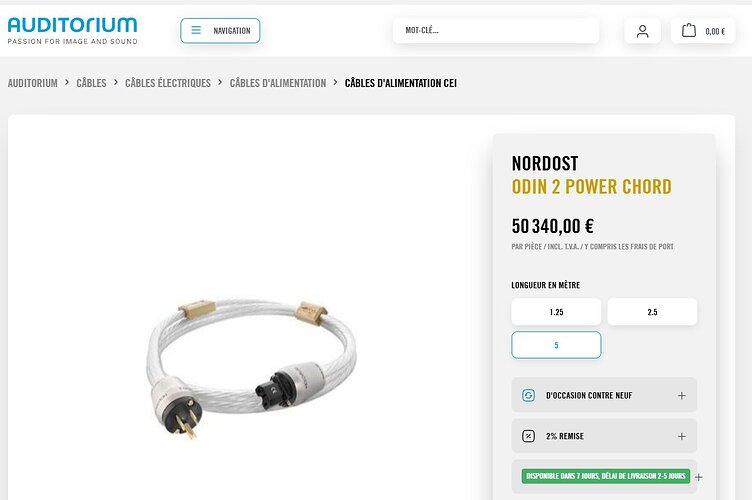Screen dimensions: 752x500
Task: Expand the 2% remise section
Action: (682, 436)
